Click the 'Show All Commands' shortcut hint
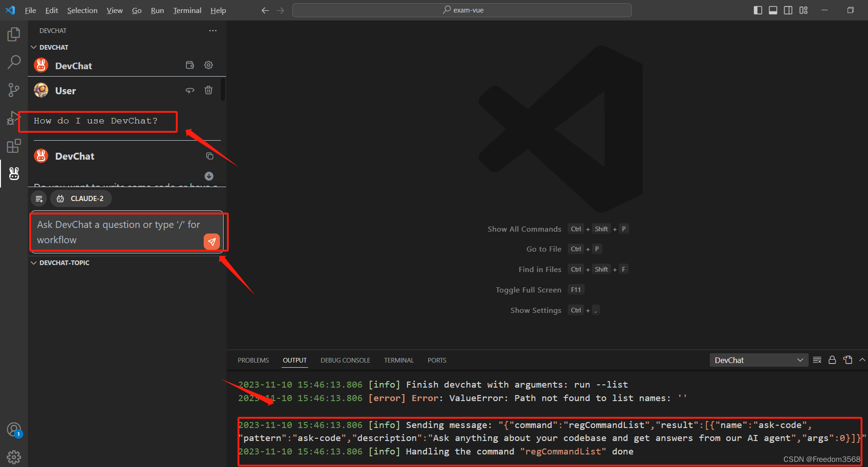 [x=558, y=229]
